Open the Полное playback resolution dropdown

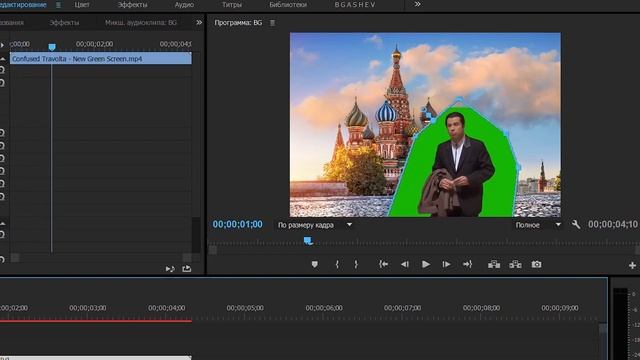point(538,225)
